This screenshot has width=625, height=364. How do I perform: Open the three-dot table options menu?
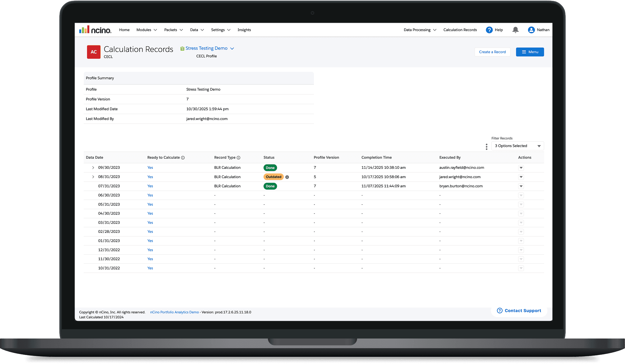coord(486,147)
